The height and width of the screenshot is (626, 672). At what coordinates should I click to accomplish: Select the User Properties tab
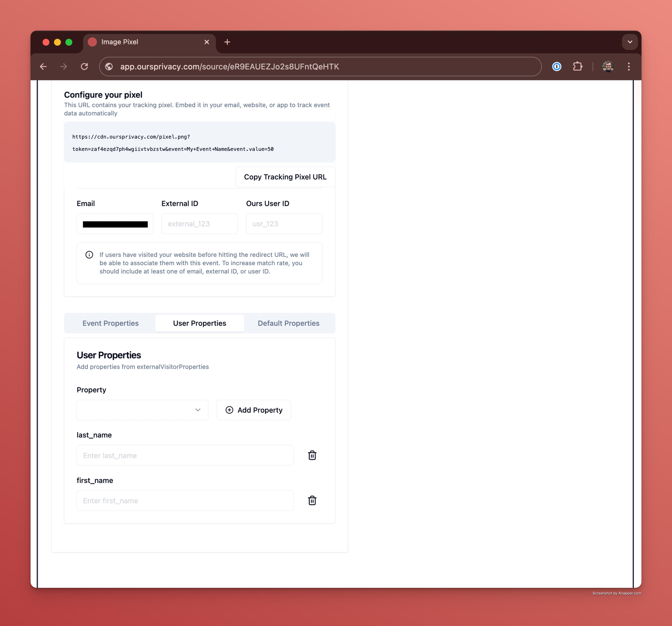199,323
